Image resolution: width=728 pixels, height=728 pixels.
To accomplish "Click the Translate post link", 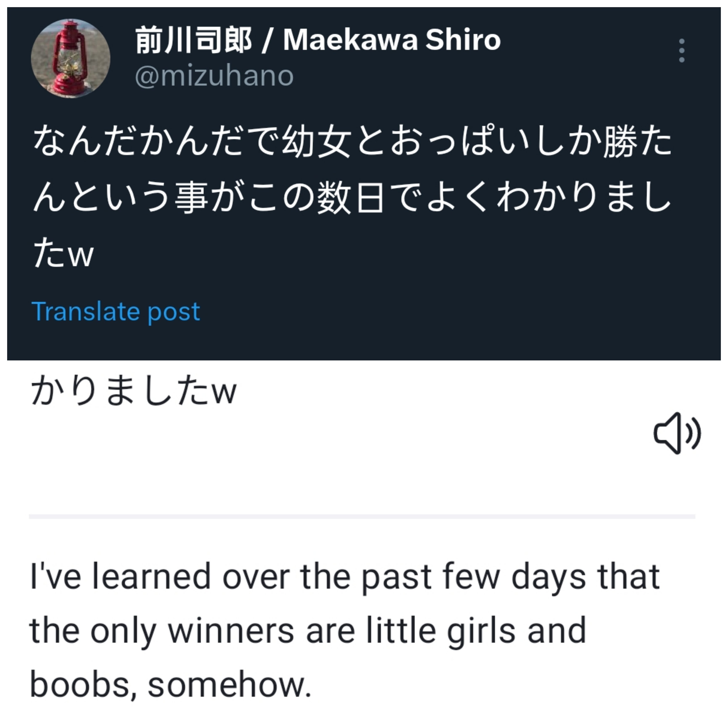I will 115,312.
